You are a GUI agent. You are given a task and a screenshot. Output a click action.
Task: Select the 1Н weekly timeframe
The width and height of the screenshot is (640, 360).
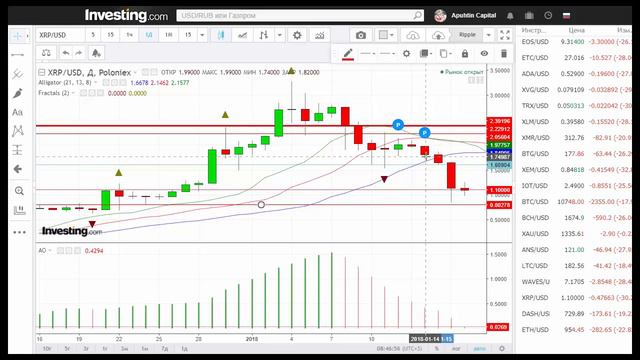(x=168, y=35)
